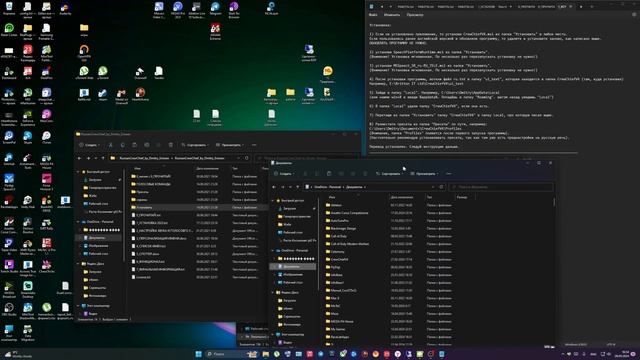The width and height of the screenshot is (640, 360).
Task: Collapse Этот компьютер in back Explorer tree
Action: click(78, 306)
